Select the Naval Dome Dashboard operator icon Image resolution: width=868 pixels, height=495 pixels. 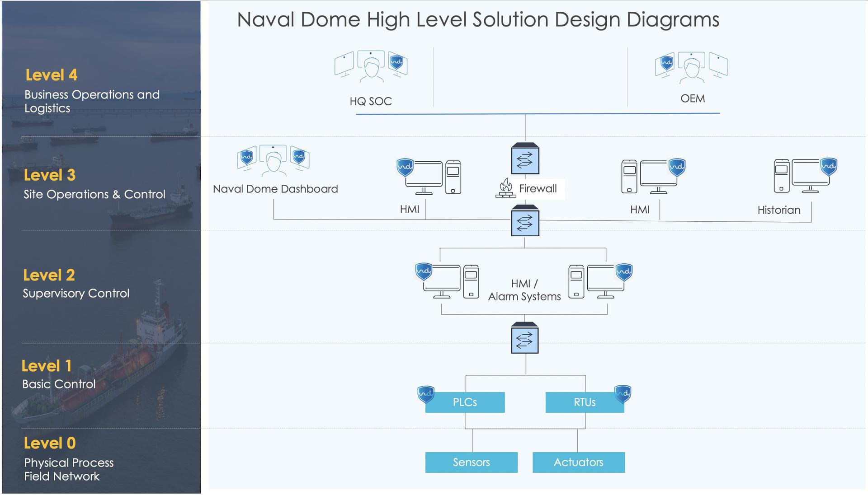pyautogui.click(x=274, y=160)
